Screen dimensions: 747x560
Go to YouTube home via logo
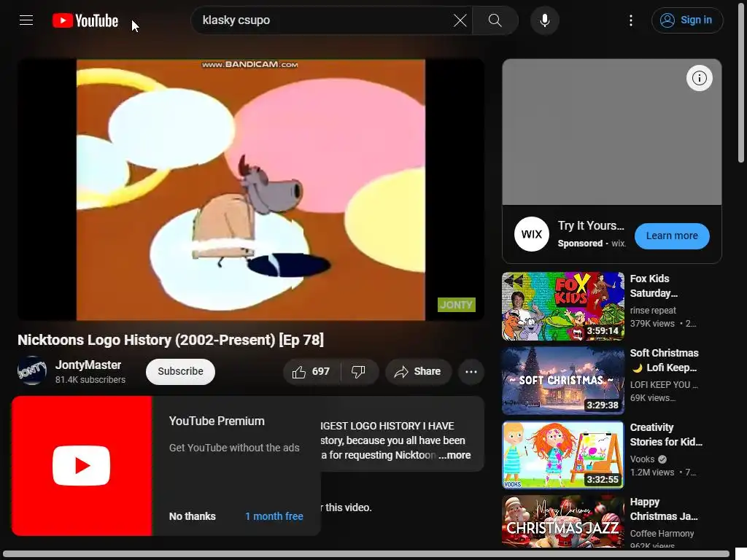click(x=85, y=20)
